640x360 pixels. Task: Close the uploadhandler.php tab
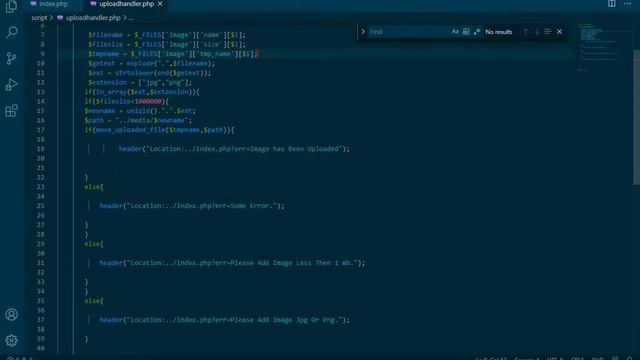click(x=160, y=4)
